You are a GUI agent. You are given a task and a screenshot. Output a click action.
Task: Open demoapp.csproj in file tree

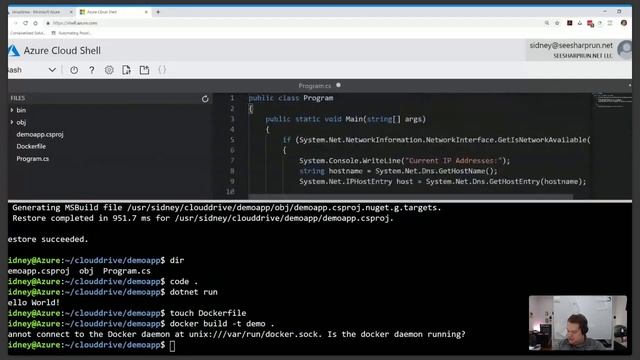coord(40,134)
